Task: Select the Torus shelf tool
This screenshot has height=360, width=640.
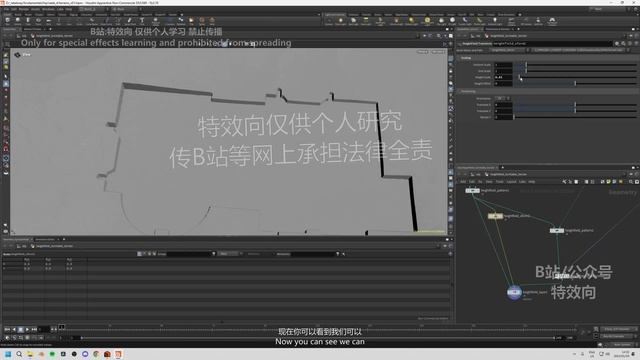Action: click(x=38, y=20)
